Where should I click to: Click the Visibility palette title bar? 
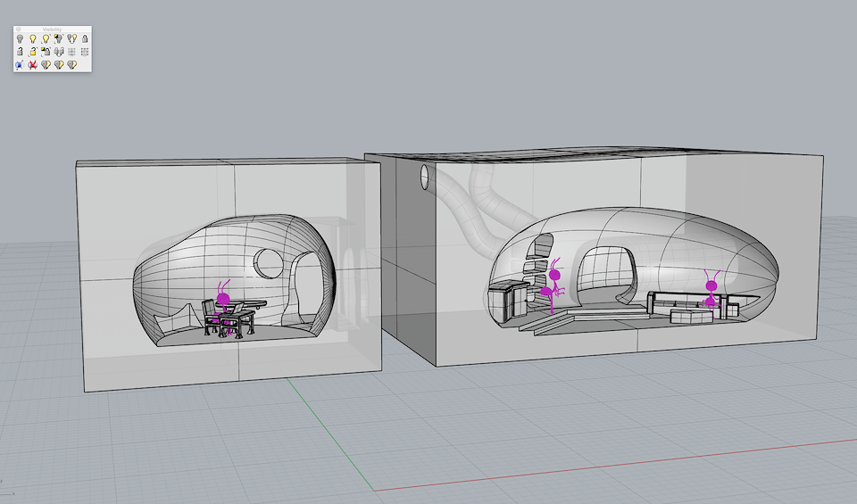[53, 29]
